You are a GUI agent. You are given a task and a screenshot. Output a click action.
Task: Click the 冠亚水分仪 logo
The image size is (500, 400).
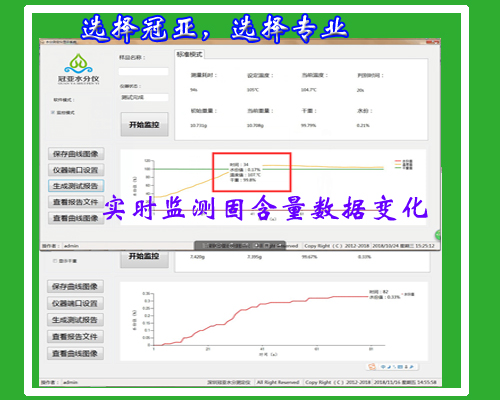(x=78, y=69)
